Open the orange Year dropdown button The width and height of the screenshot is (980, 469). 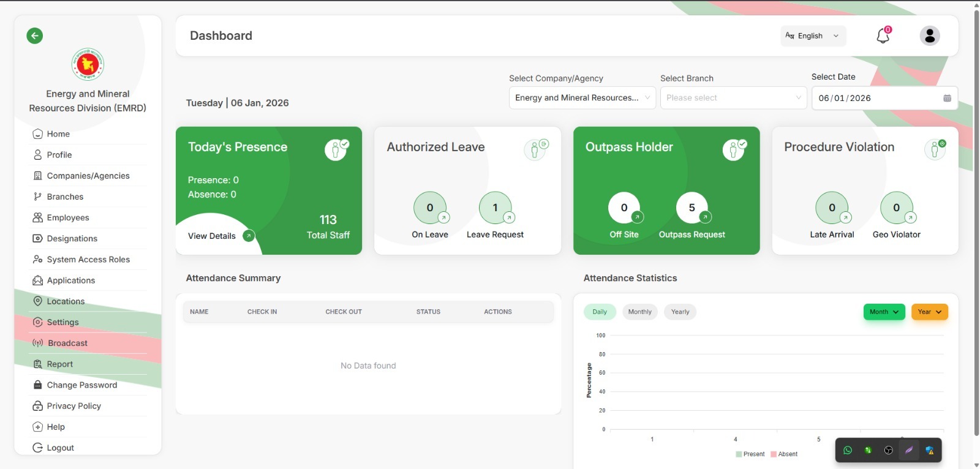coord(930,312)
